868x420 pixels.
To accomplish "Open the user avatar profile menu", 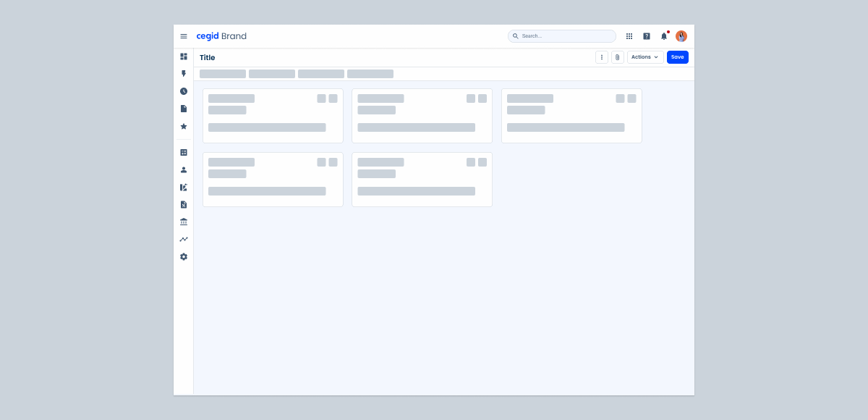I will (681, 36).
